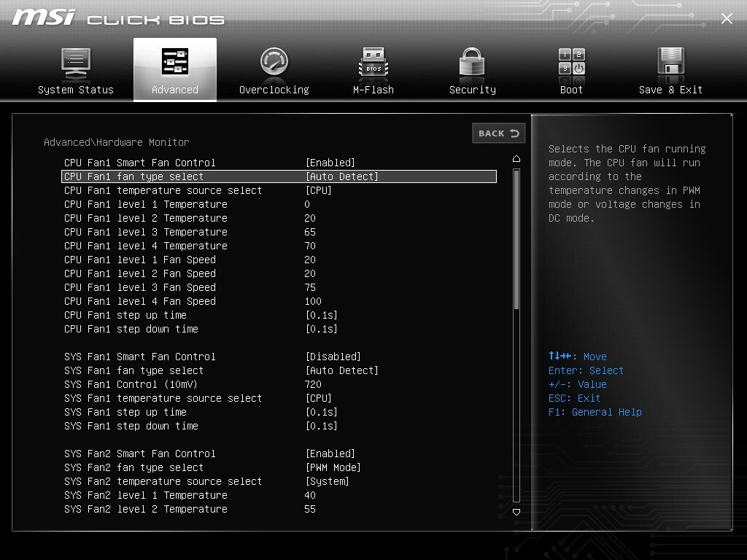Select SYS Fan2 level 1 Temperature value 40

pyautogui.click(x=310, y=495)
